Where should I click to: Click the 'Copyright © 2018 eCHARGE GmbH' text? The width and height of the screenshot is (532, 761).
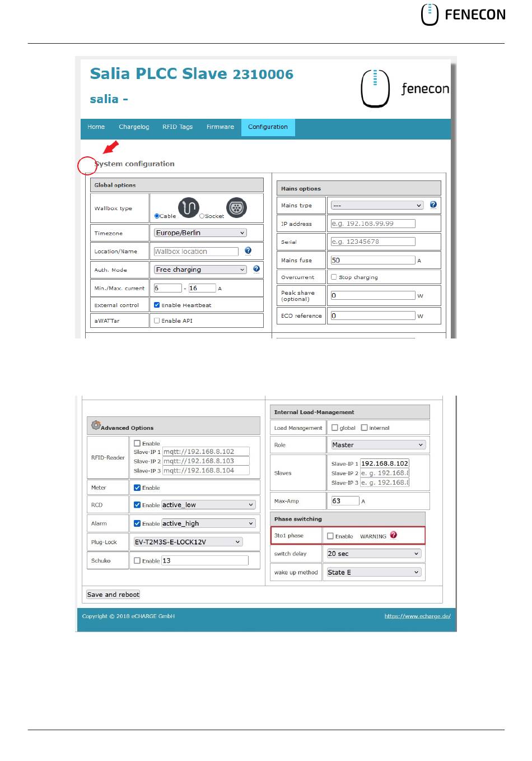pos(128,616)
